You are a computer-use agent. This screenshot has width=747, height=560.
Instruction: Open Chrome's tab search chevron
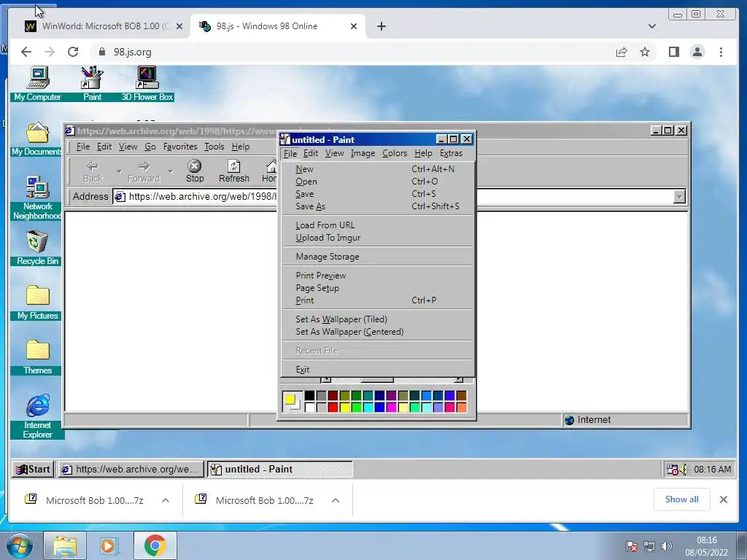click(651, 26)
